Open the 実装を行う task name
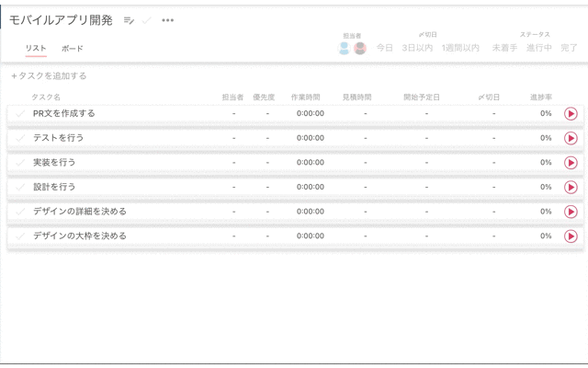Screen dimensions: 588x368 click(x=54, y=163)
